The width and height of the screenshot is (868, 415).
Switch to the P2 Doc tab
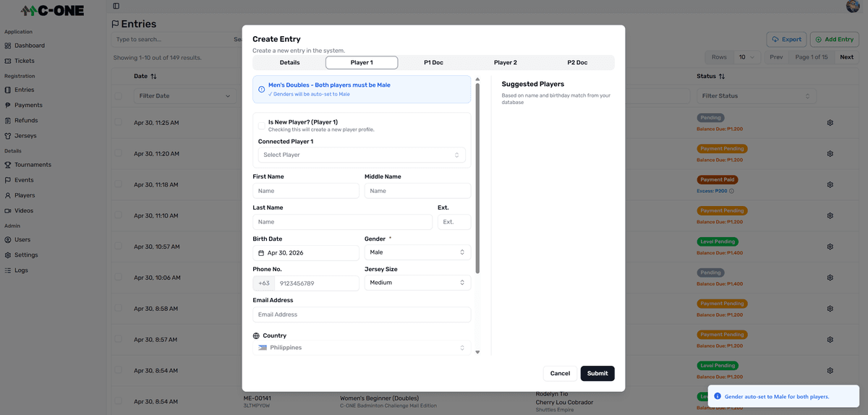577,63
